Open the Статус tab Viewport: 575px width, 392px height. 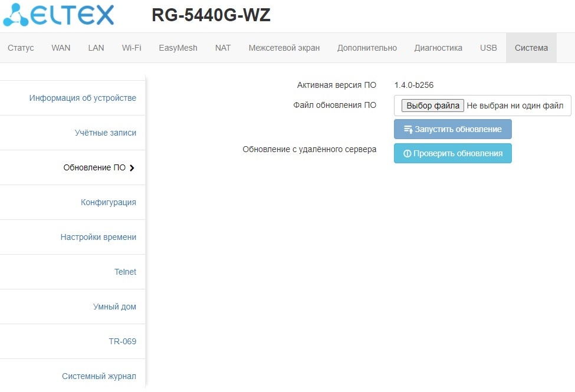click(x=21, y=48)
